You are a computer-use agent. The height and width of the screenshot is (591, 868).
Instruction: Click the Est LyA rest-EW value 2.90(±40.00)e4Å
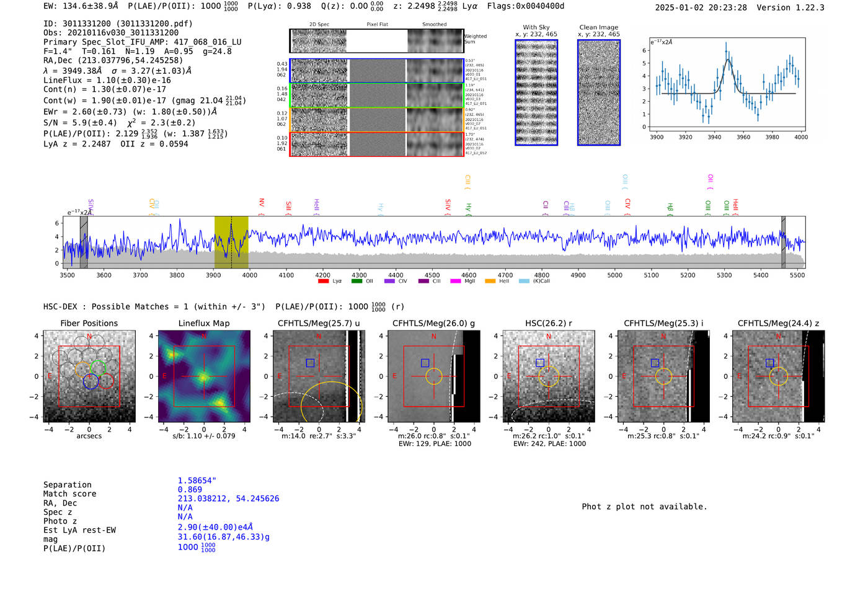point(215,527)
